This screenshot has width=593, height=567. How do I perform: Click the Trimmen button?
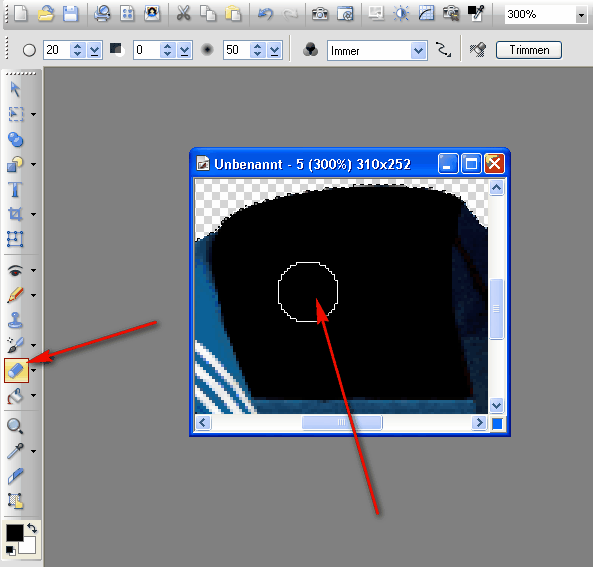coord(529,50)
